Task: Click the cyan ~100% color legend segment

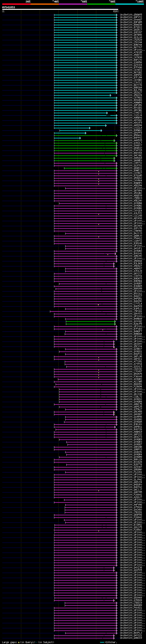Action: pyautogui.click(x=130, y=4)
